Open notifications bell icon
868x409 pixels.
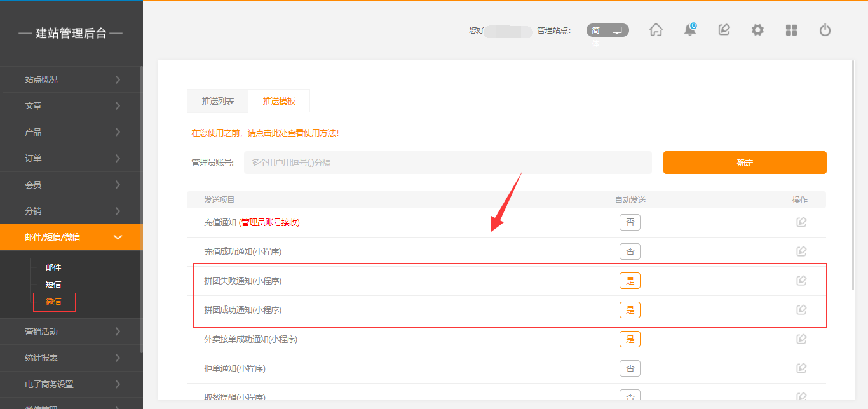click(x=689, y=30)
